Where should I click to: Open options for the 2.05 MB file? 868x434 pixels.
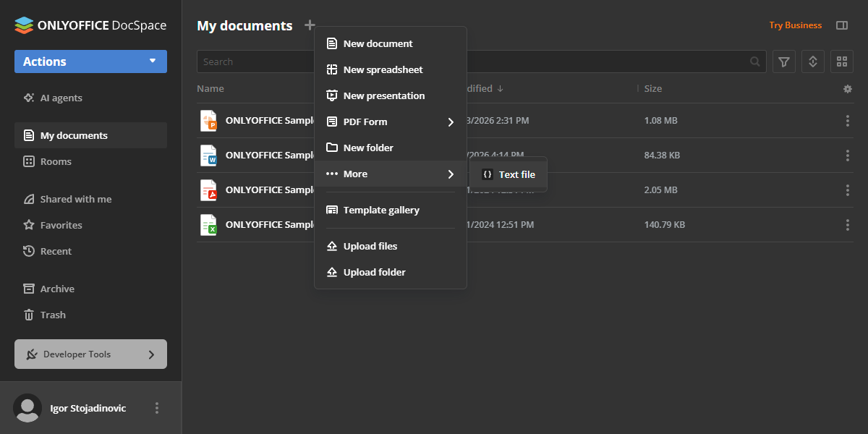coord(848,190)
